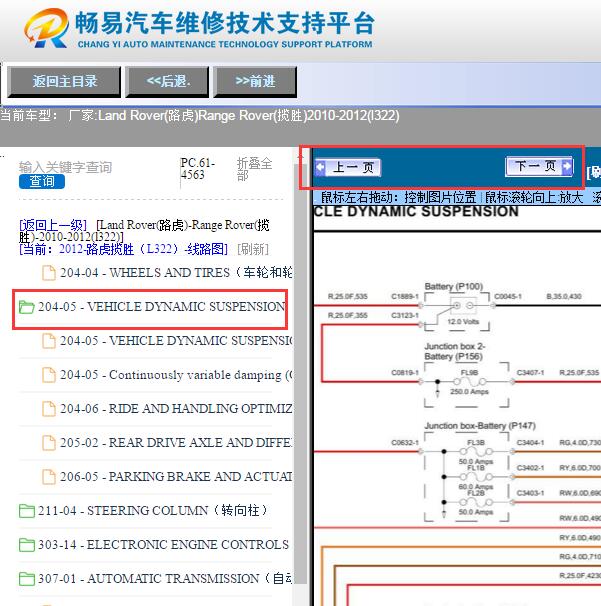Screen dimensions: 601x606
Task: Open 204-05 Continuously variable damping document
Action: click(176, 375)
